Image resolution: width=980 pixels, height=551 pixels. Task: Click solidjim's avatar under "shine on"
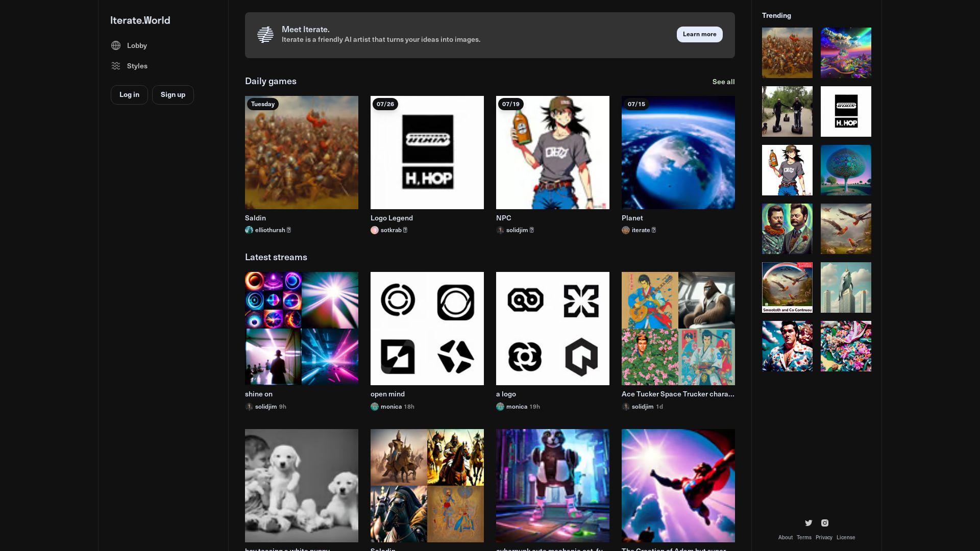[x=249, y=407]
